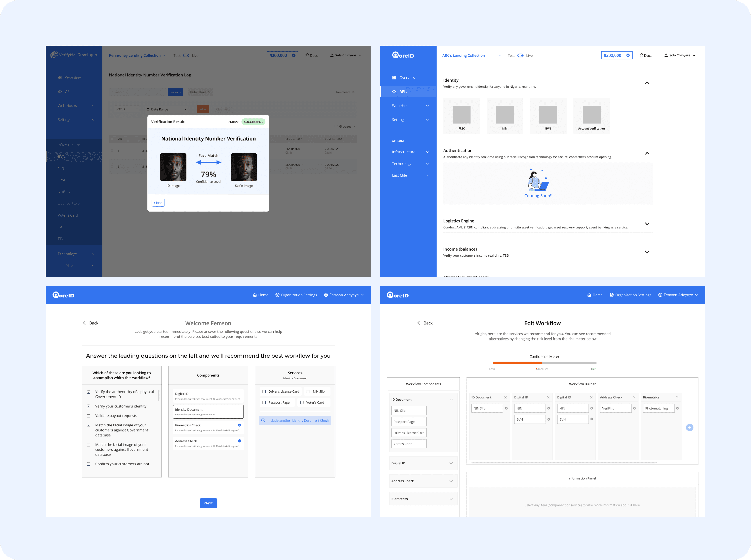Tick the Passport Page checkbox
Viewport: 751px width, 560px height.
point(264,403)
